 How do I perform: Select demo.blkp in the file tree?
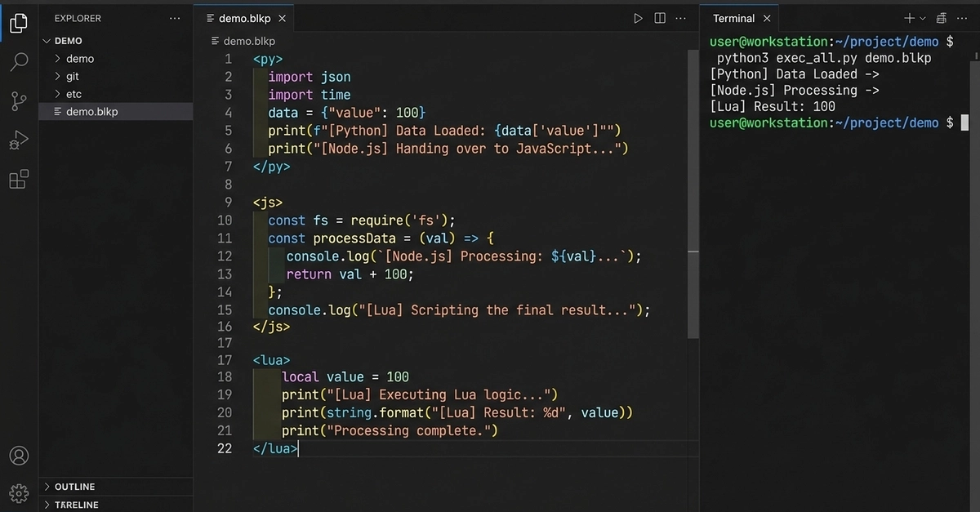click(x=116, y=112)
